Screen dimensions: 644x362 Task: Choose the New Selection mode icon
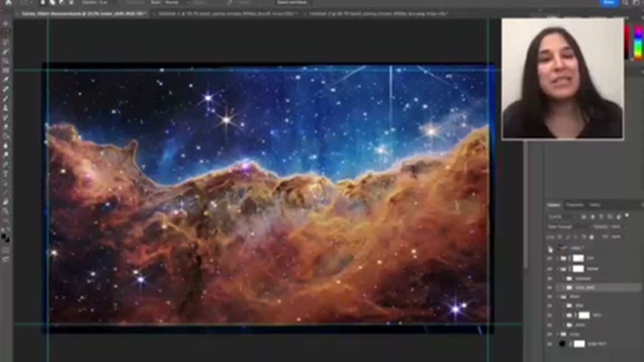click(43, 3)
